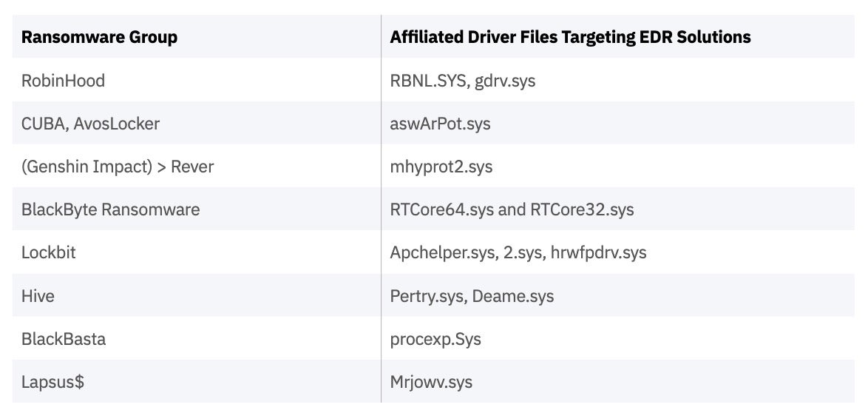868x413 pixels.
Task: Select the RobinHood row cell
Action: [63, 81]
